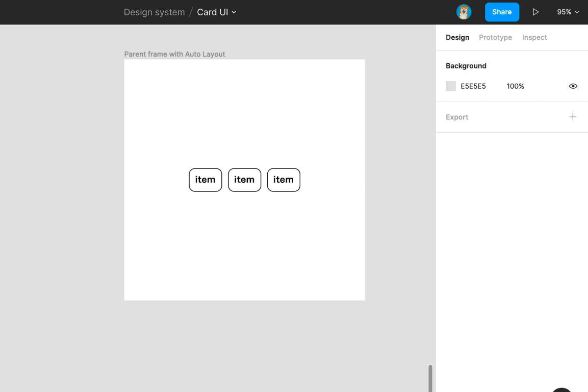Click the blue Share button
588x392 pixels.
tap(501, 12)
